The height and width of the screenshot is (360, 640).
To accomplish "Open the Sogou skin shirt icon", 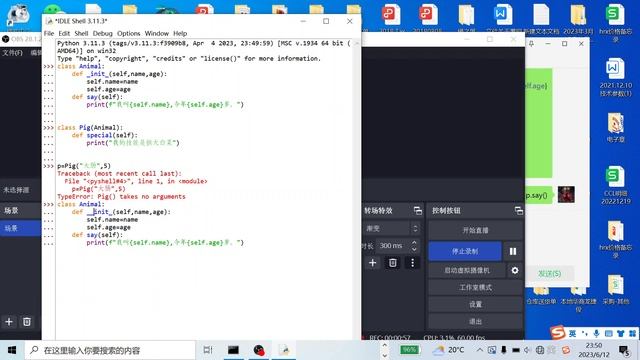I will [620, 333].
